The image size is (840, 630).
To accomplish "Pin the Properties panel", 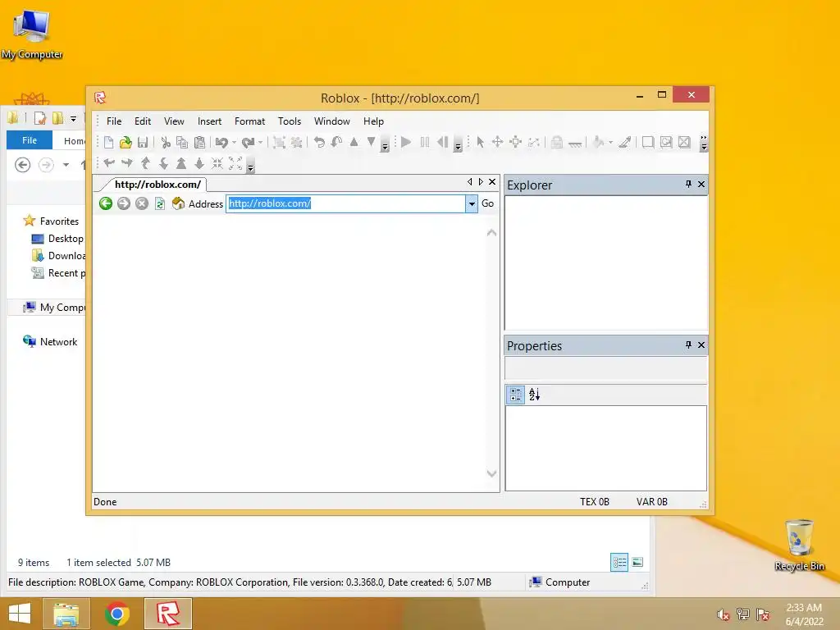I will (x=688, y=345).
